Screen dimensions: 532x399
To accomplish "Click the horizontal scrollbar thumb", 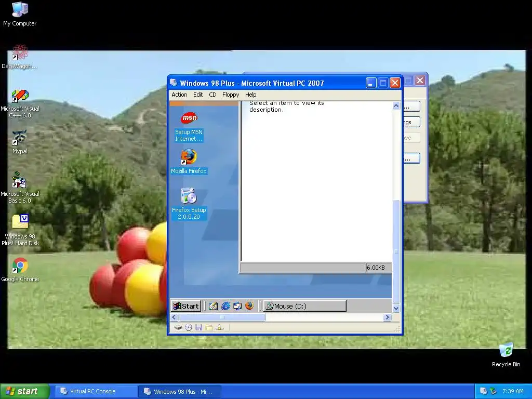I will [222, 317].
